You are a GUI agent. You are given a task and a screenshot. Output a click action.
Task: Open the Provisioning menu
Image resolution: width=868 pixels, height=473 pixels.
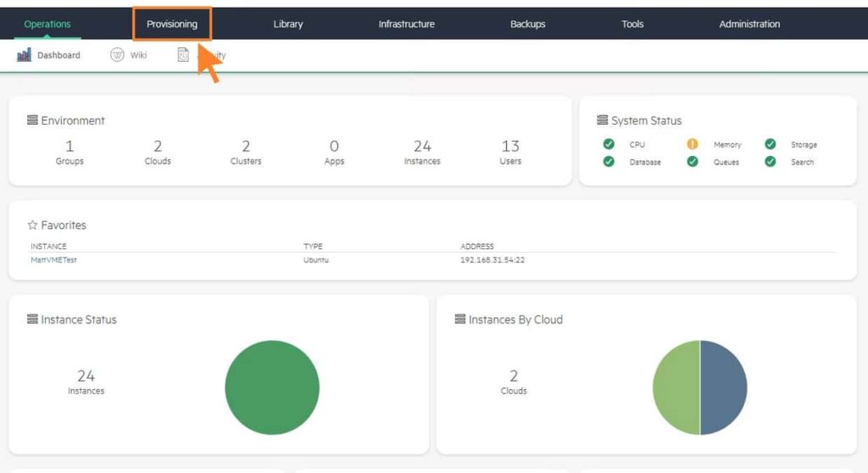click(172, 24)
